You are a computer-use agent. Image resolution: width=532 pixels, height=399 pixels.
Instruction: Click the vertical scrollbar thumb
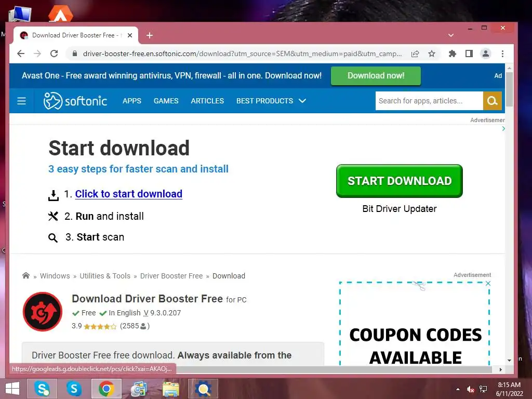(509, 89)
